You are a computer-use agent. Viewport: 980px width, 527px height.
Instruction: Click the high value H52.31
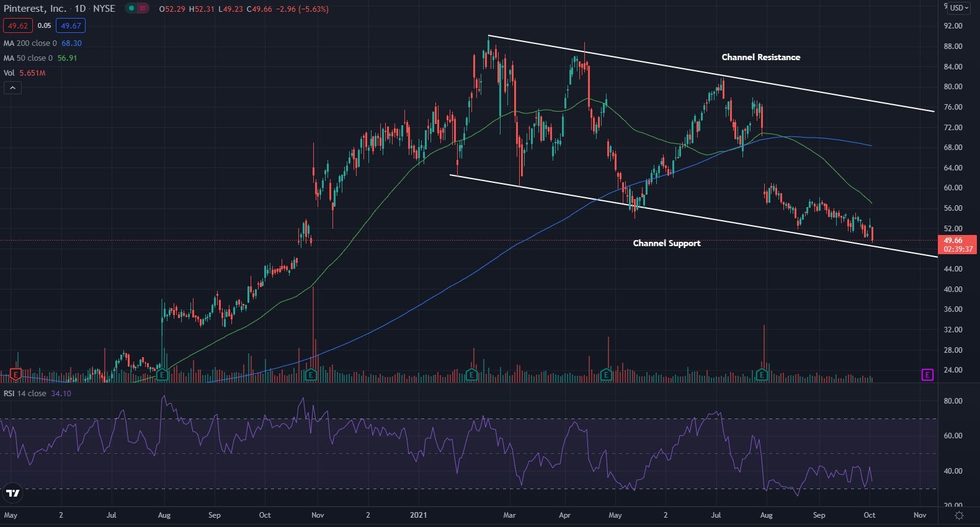[x=202, y=9]
